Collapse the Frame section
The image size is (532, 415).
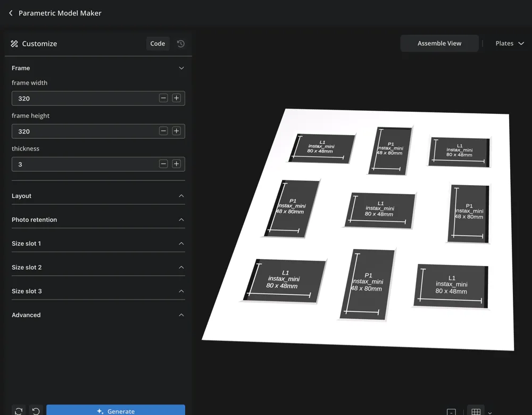coord(181,68)
